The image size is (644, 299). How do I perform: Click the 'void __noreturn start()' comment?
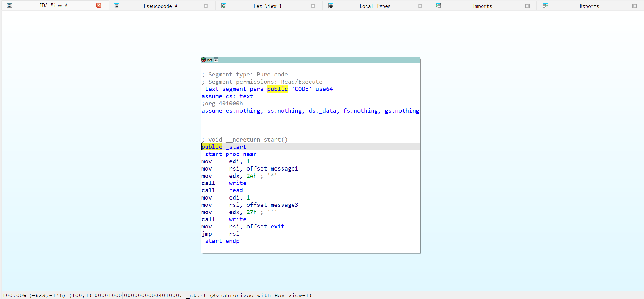pos(245,140)
